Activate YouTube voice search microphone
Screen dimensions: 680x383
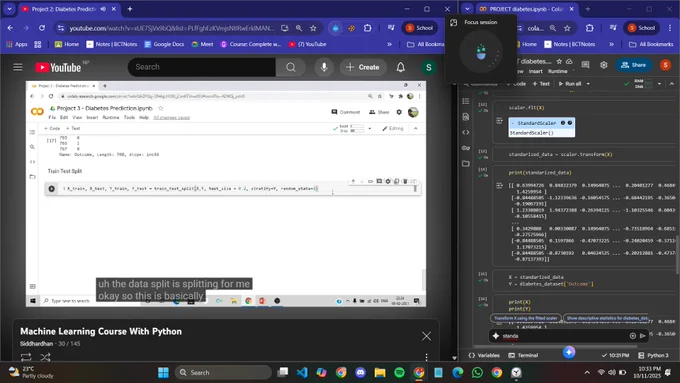(x=324, y=67)
